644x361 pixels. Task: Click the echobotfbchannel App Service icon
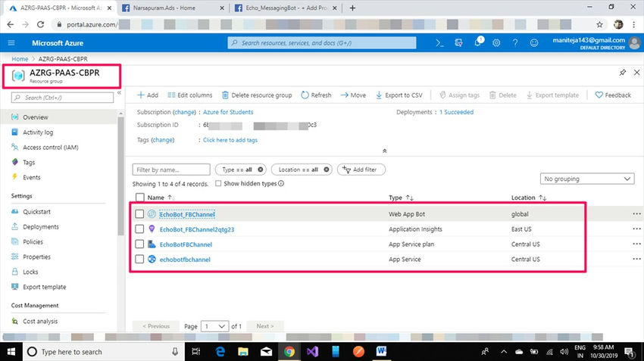pyautogui.click(x=152, y=259)
